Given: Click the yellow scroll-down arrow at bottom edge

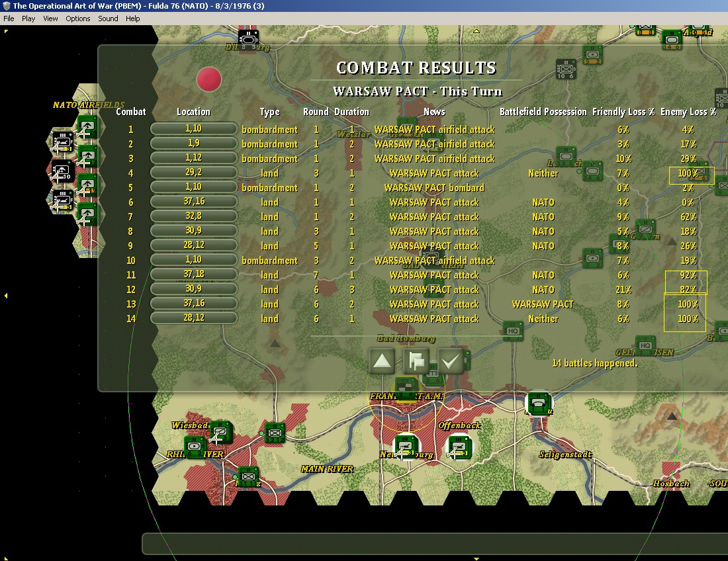Looking at the screenshot, I should (x=476, y=558).
